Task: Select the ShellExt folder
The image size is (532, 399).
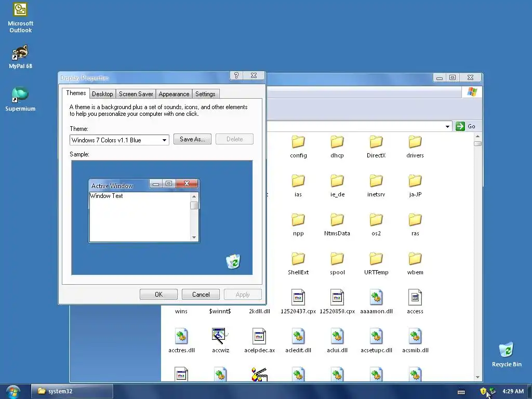Action: 298,264
